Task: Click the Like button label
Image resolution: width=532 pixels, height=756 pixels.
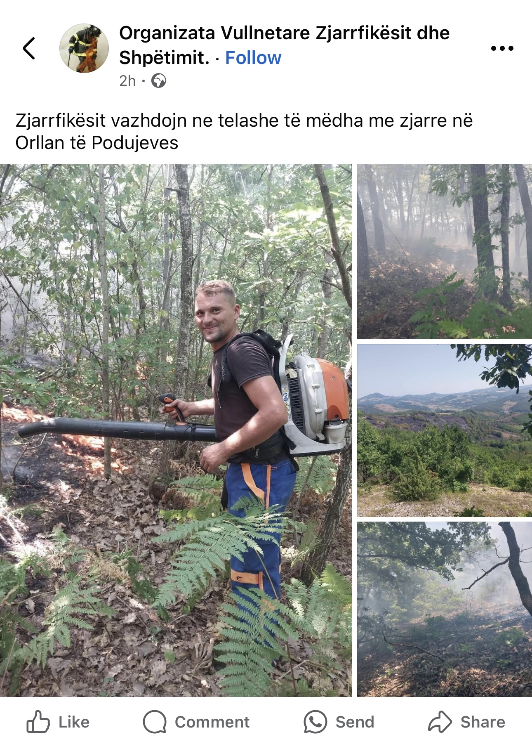Action: point(74,722)
